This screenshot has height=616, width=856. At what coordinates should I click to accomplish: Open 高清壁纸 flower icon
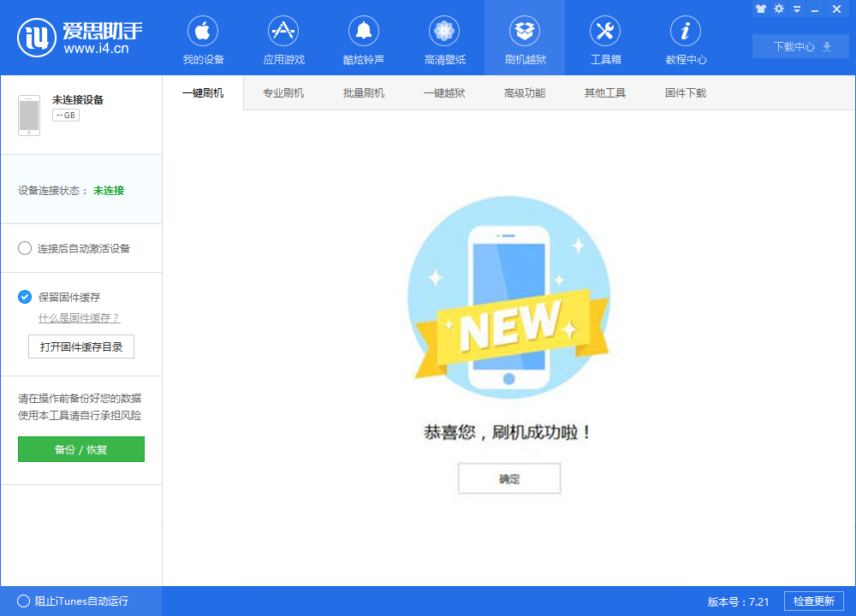[444, 33]
